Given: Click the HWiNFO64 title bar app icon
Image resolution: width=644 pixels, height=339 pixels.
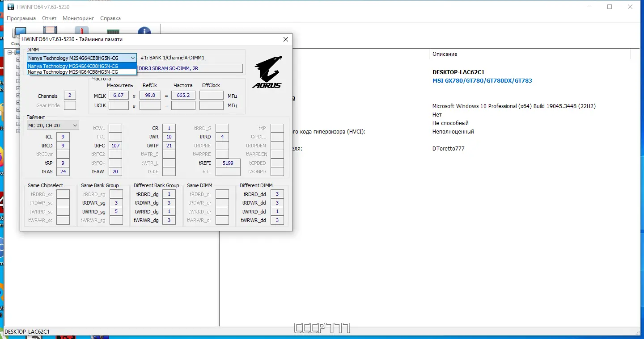Looking at the screenshot, I should (10, 7).
